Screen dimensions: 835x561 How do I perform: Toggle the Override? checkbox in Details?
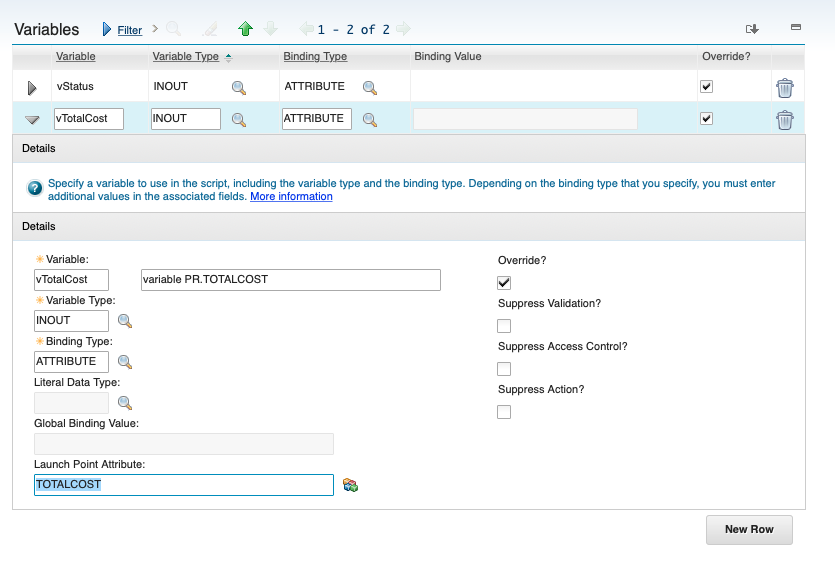pos(504,283)
